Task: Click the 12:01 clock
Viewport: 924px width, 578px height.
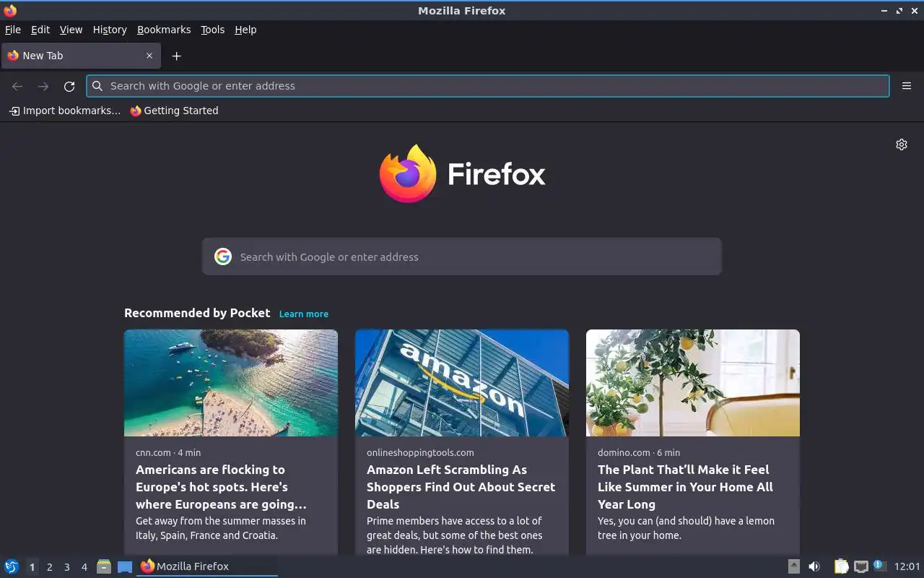Action: (907, 566)
